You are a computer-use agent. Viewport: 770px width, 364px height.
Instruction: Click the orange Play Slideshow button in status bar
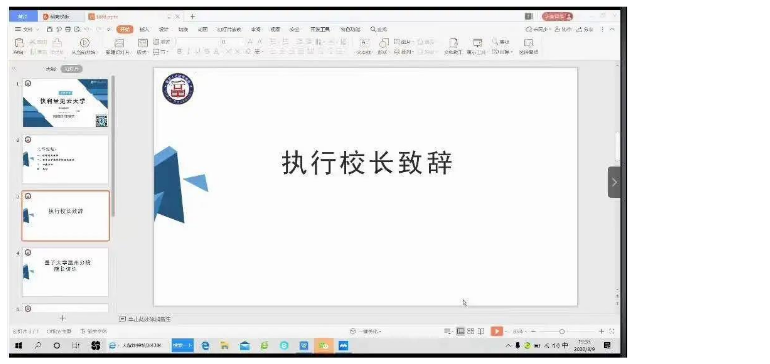pos(497,332)
